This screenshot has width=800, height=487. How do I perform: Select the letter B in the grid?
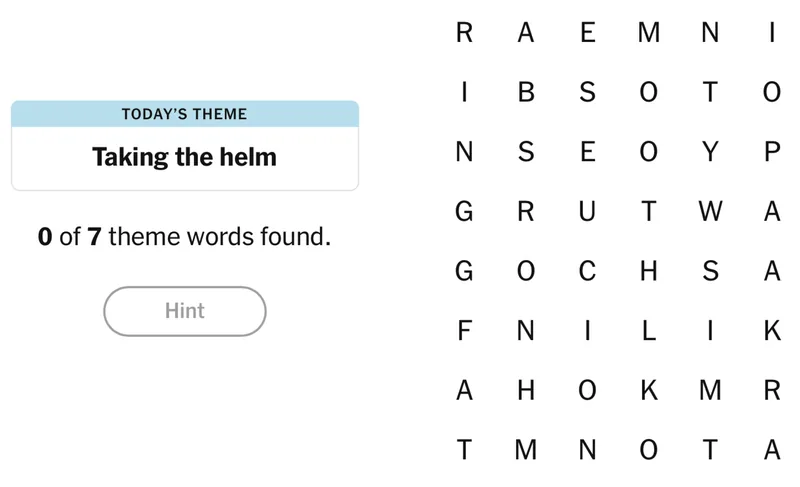pos(526,93)
